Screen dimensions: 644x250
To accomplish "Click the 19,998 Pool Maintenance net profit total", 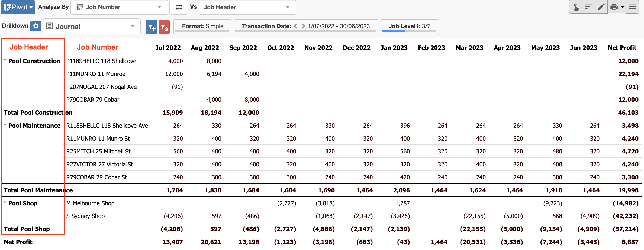I will (x=628, y=190).
